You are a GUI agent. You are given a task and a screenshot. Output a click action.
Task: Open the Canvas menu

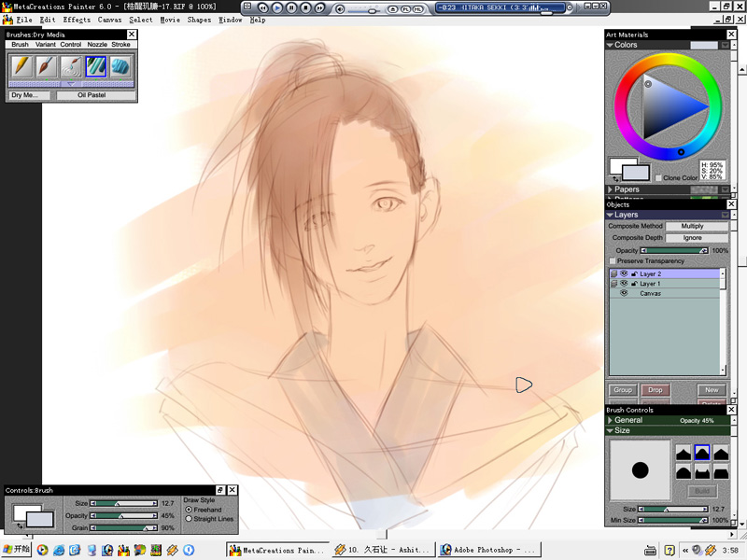[x=109, y=20]
